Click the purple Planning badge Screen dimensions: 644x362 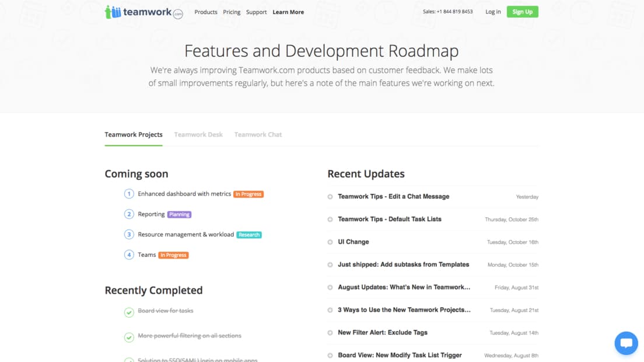179,214
